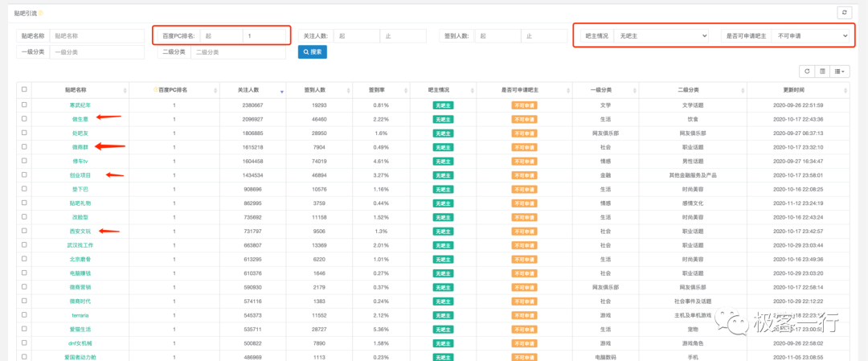This screenshot has width=868, height=361.
Task: Open the 微商群 tieba link
Action: [x=80, y=146]
